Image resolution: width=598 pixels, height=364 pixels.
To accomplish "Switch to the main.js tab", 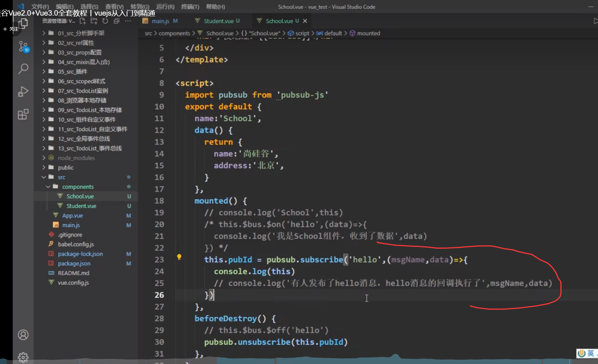I will [160, 21].
